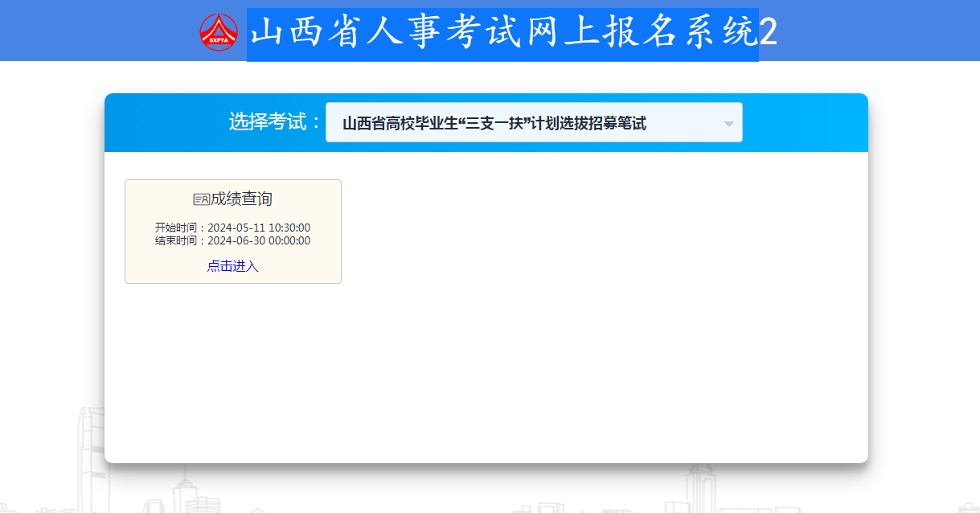Click the 成绩查询 card heading

[x=241, y=199]
